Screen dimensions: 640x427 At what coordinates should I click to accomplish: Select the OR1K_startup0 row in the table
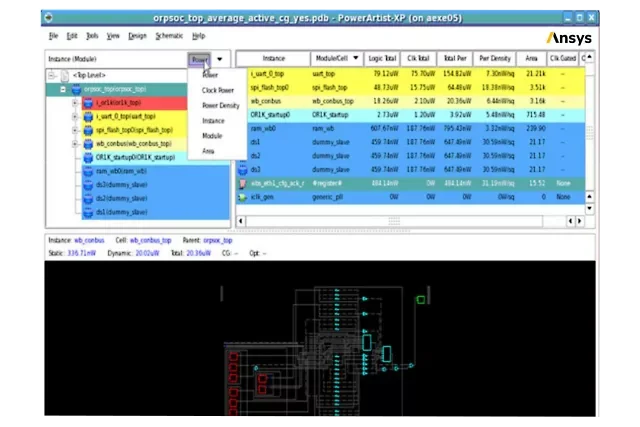pyautogui.click(x=410, y=115)
